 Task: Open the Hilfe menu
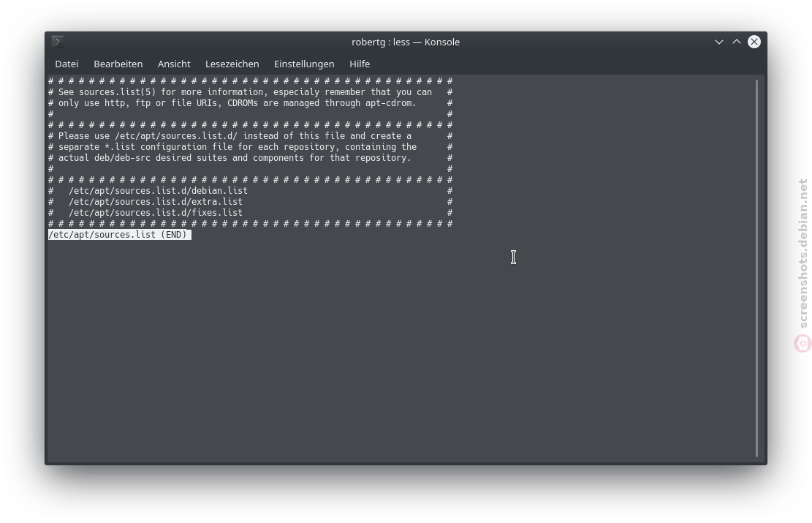click(x=360, y=64)
